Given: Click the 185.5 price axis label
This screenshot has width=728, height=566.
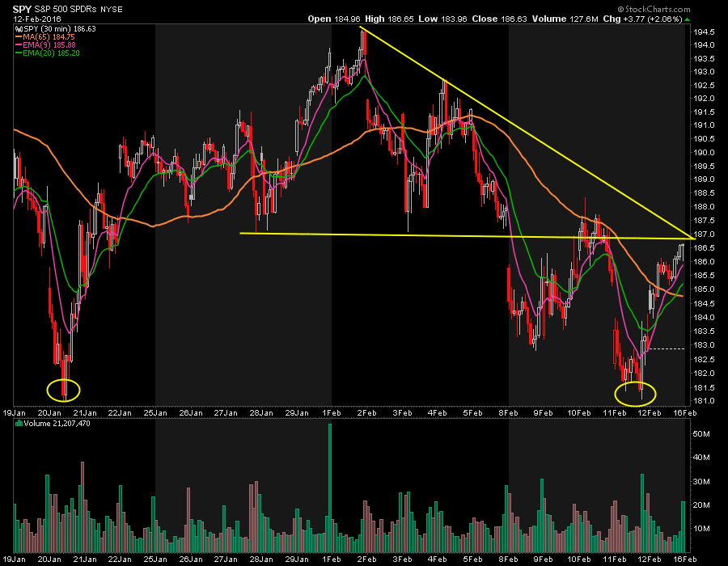Looking at the screenshot, I should pos(704,276).
